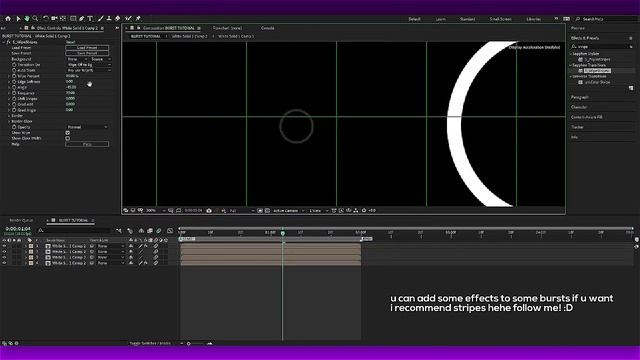This screenshot has width=640, height=360.
Task: Open the viewer resolution Full dropdown
Action: coord(242,211)
